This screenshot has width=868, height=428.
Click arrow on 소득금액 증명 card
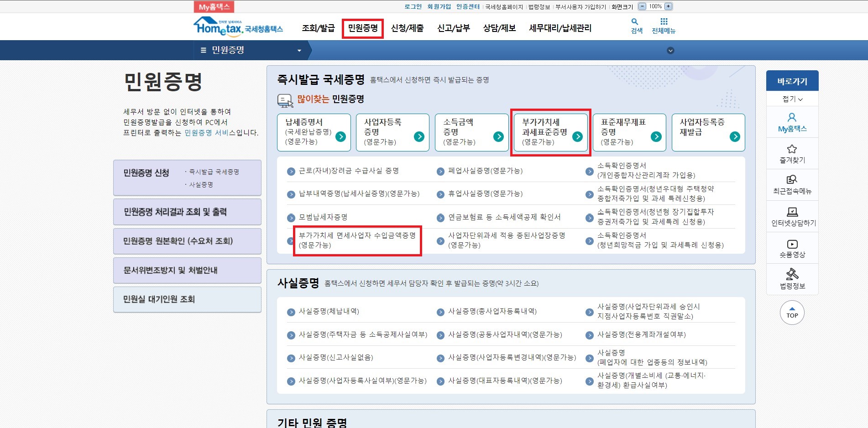point(498,136)
